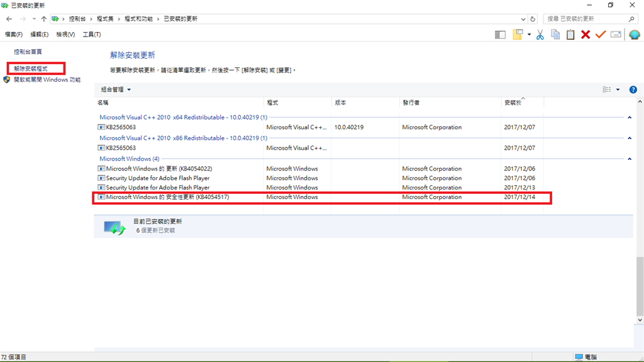This screenshot has width=644, height=362.
Task: Open the 檢視(V) menu
Action: coord(65,35)
